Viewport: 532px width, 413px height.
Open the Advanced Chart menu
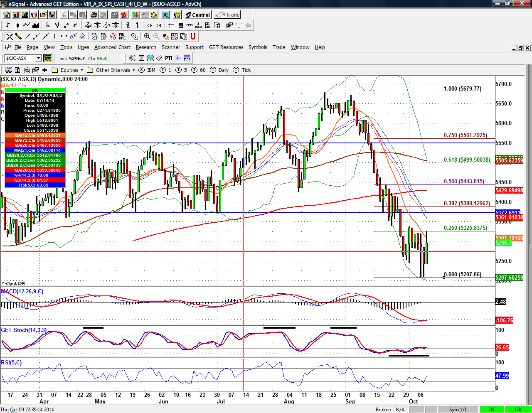coord(112,47)
